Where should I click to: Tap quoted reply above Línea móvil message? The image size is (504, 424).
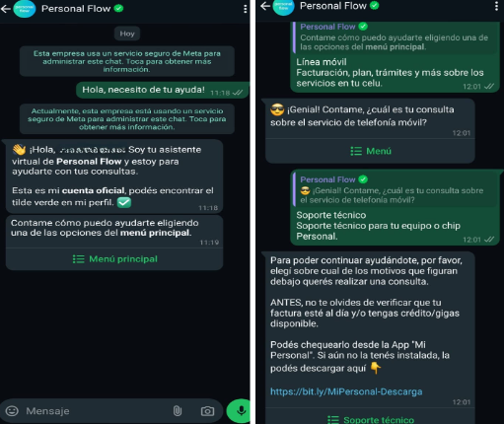tap(395, 36)
